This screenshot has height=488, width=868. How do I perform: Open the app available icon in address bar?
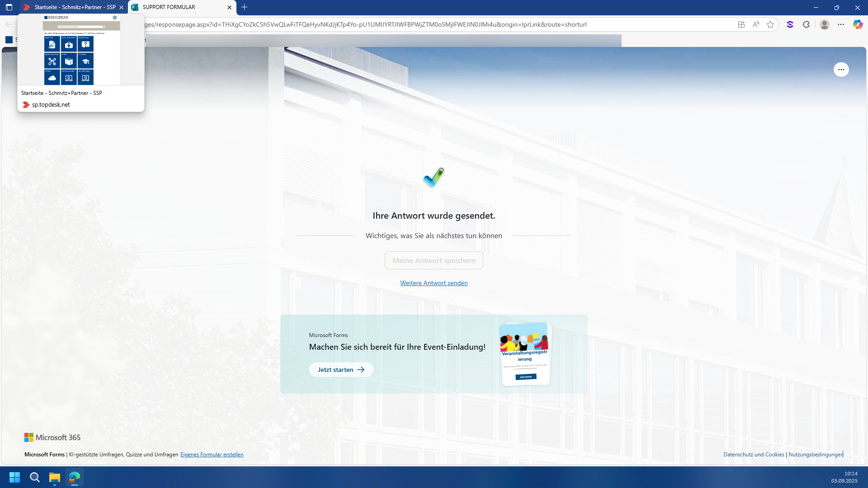click(741, 24)
